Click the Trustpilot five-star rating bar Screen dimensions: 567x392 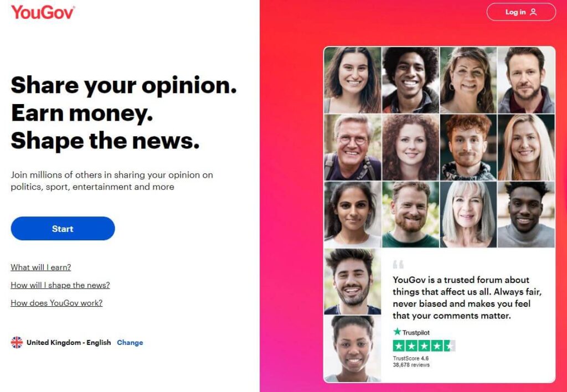pyautogui.click(x=424, y=346)
